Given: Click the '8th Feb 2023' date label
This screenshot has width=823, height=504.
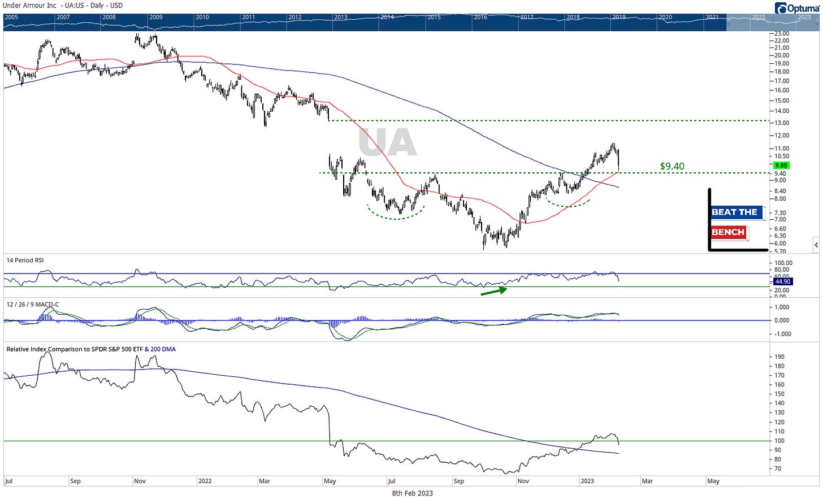Looking at the screenshot, I should (x=413, y=493).
